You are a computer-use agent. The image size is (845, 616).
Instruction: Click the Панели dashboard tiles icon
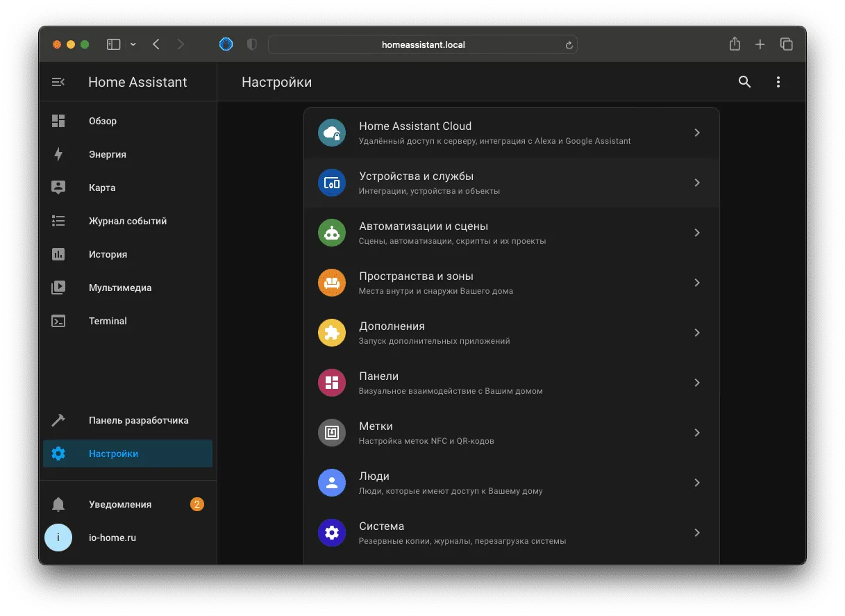332,383
